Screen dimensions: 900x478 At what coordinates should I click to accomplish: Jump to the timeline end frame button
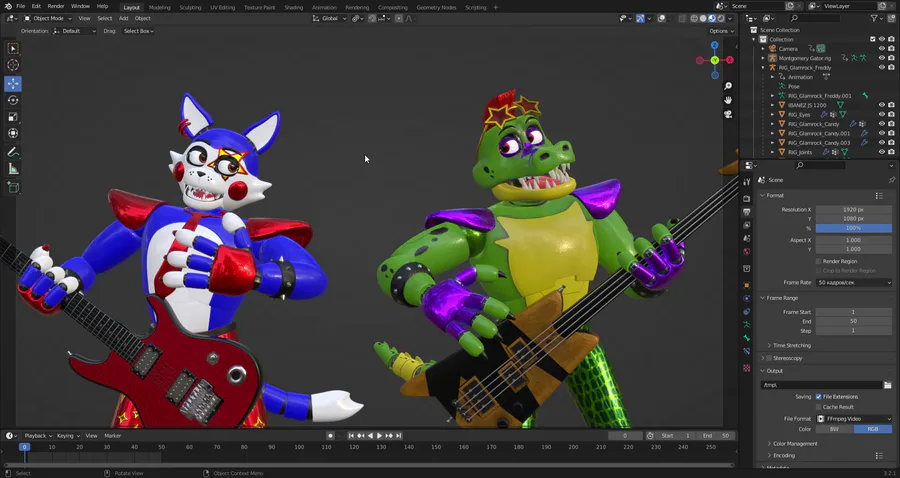(398, 436)
